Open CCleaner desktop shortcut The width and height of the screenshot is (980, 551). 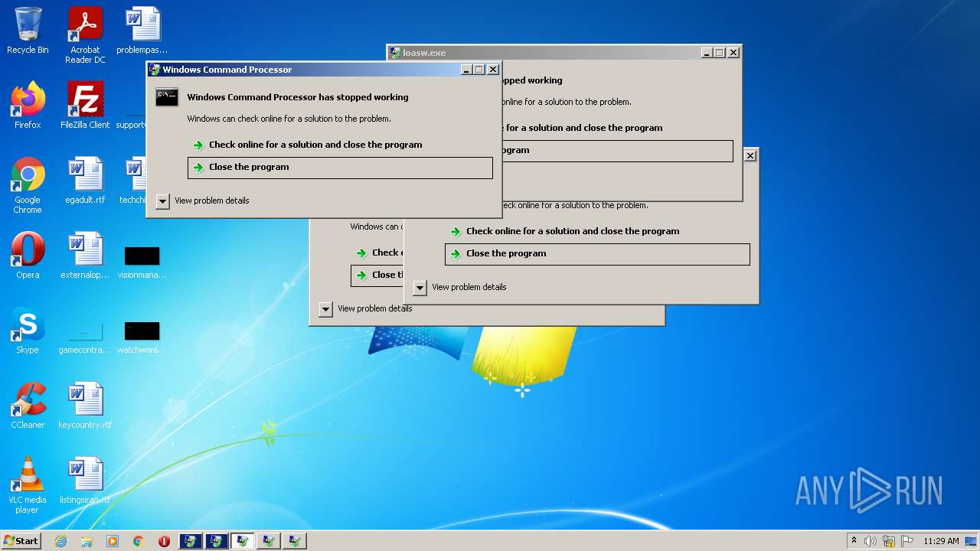click(x=28, y=406)
